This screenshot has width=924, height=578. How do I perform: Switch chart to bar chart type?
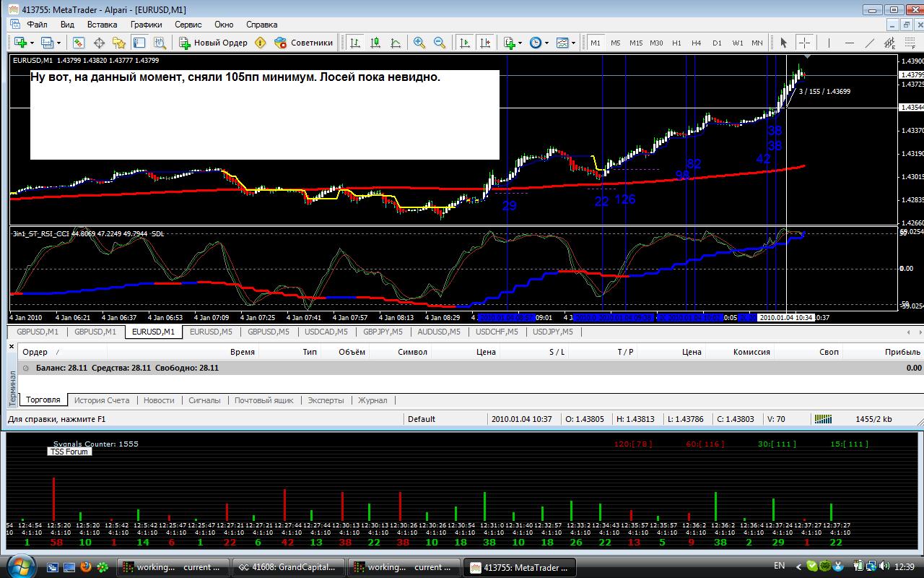pos(355,43)
